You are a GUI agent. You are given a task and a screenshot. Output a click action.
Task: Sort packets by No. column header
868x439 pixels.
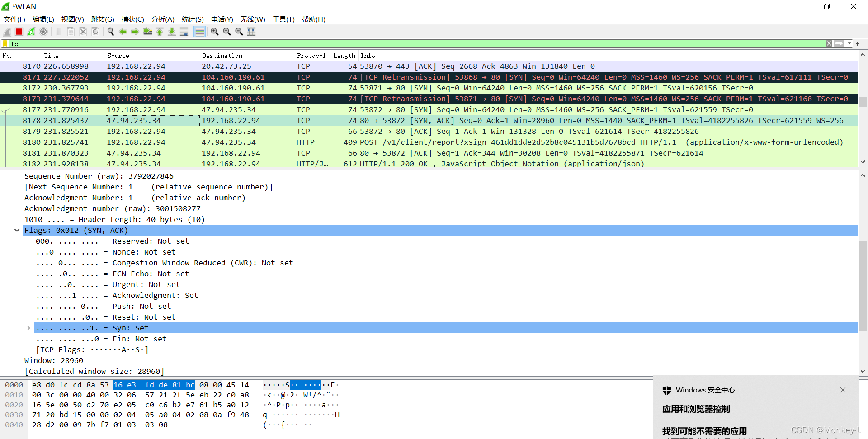tap(21, 56)
